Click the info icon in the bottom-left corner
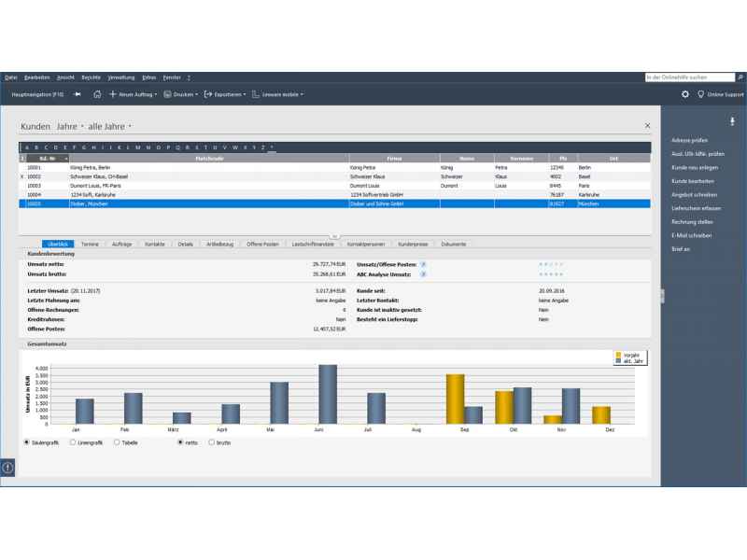747x560 pixels. click(x=7, y=467)
